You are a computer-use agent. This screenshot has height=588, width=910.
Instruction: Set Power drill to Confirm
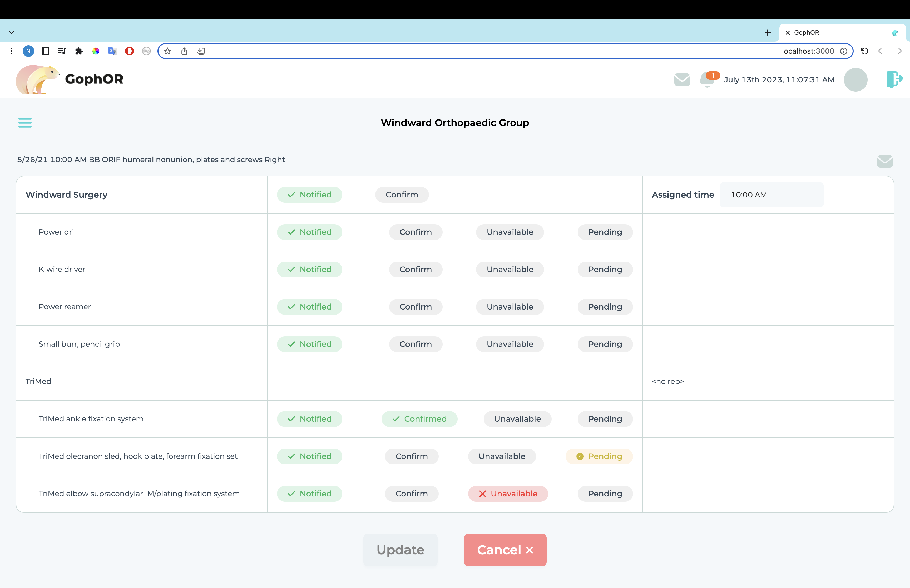[416, 232]
